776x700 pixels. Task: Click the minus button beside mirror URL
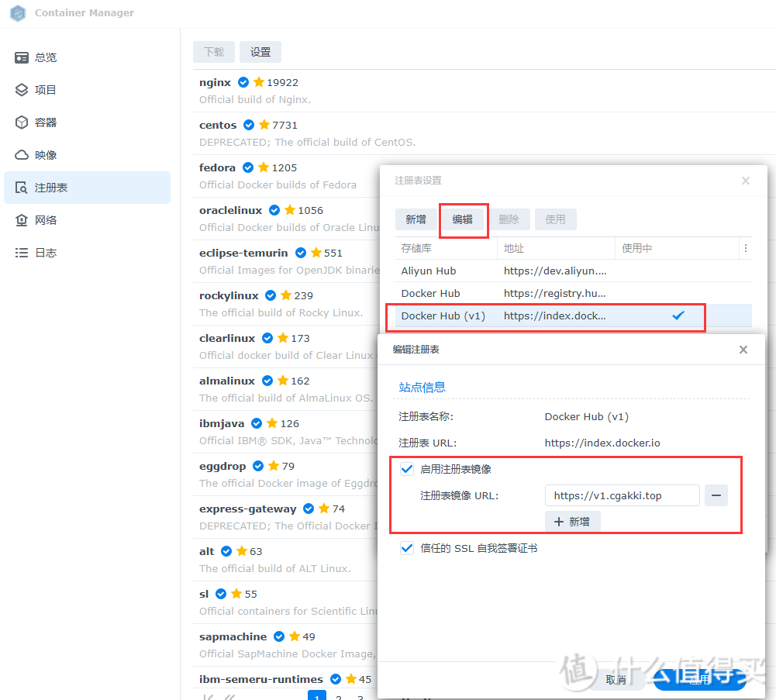pyautogui.click(x=716, y=495)
